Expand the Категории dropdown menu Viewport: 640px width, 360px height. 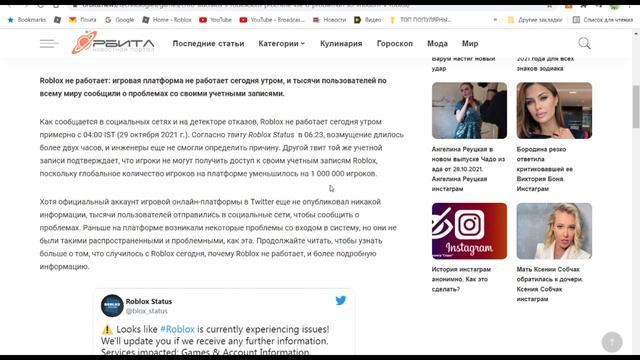click(282, 43)
